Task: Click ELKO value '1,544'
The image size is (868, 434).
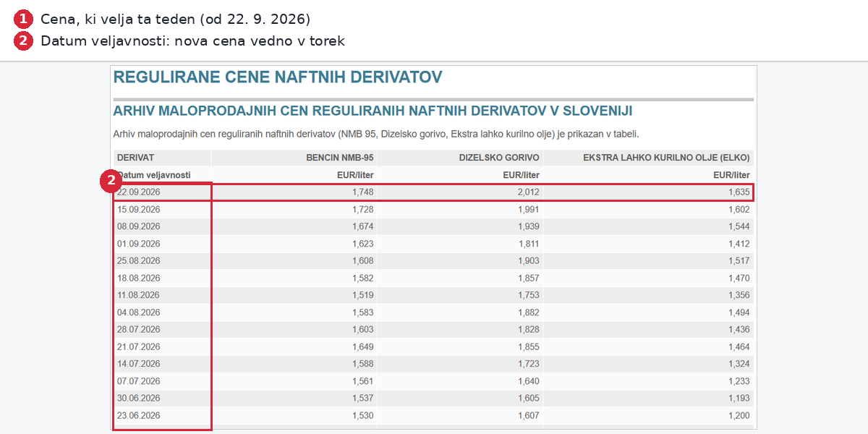Action: coord(739,226)
